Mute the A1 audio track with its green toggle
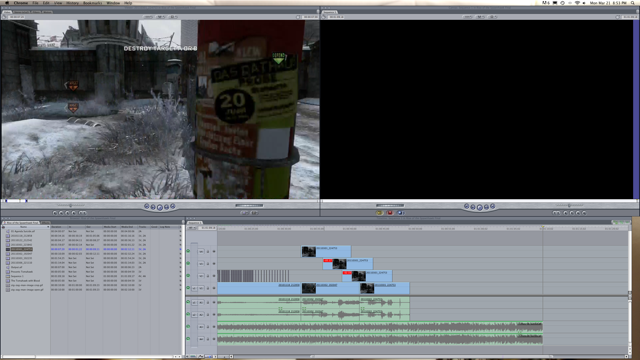Image resolution: width=640 pixels, height=360 pixels. [189, 302]
